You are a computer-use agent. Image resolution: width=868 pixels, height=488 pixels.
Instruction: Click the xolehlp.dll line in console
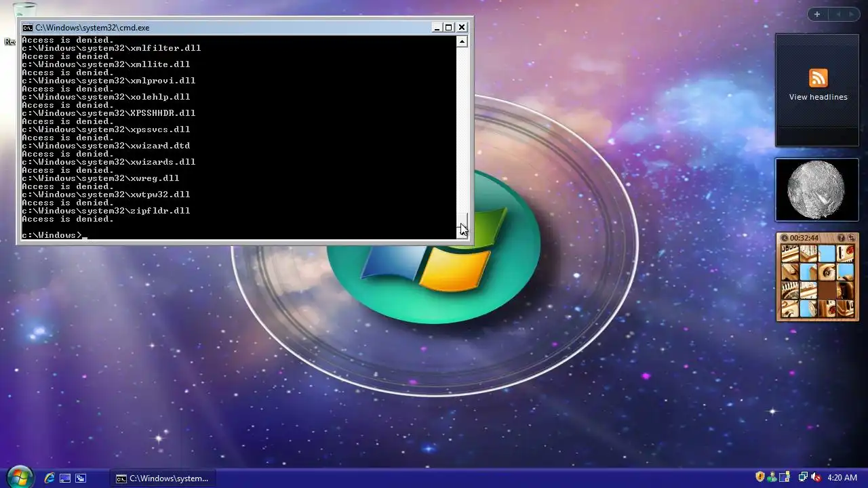click(x=106, y=97)
